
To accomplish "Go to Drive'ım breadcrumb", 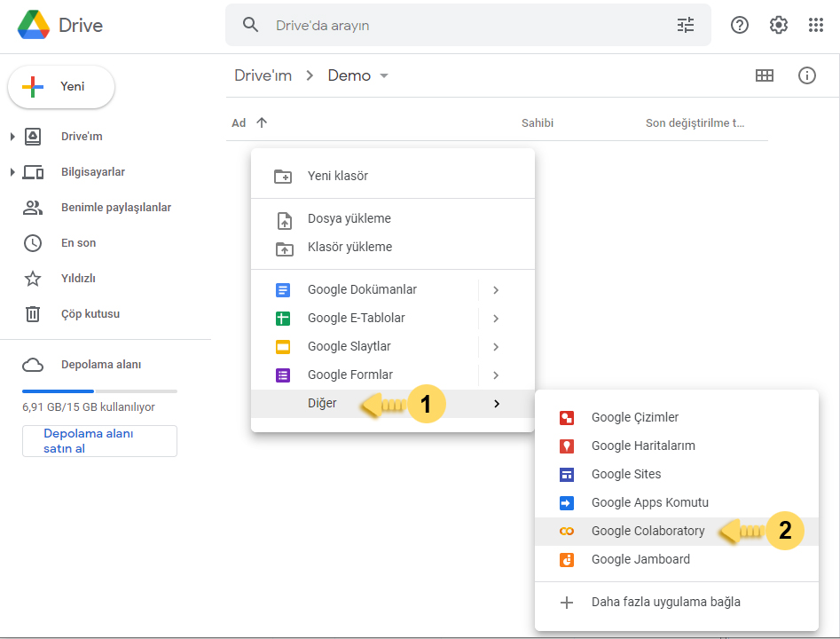I will click(x=263, y=75).
